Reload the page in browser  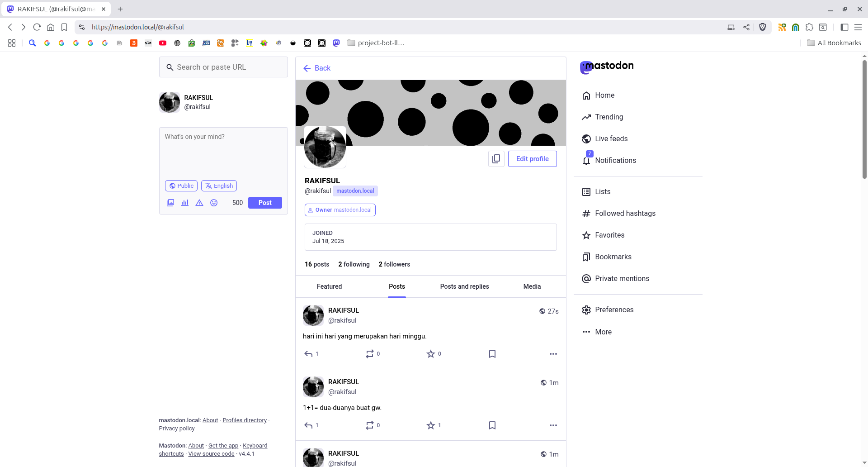[x=37, y=27]
